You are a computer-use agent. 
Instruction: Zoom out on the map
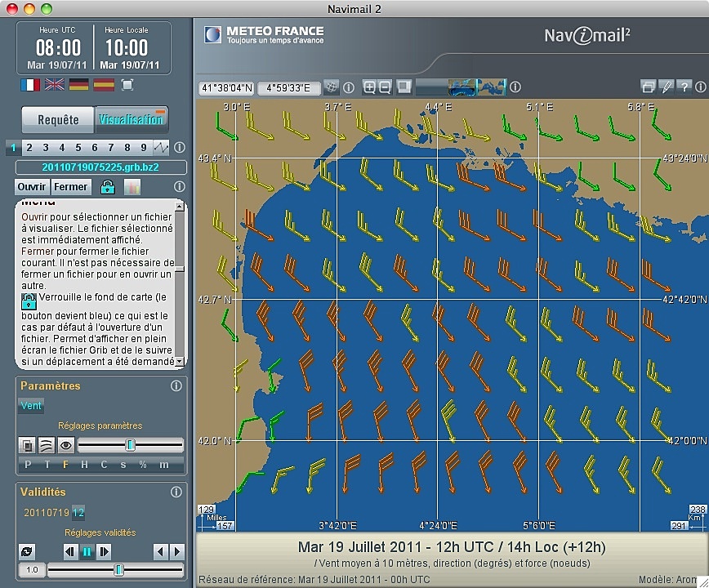pyautogui.click(x=385, y=87)
